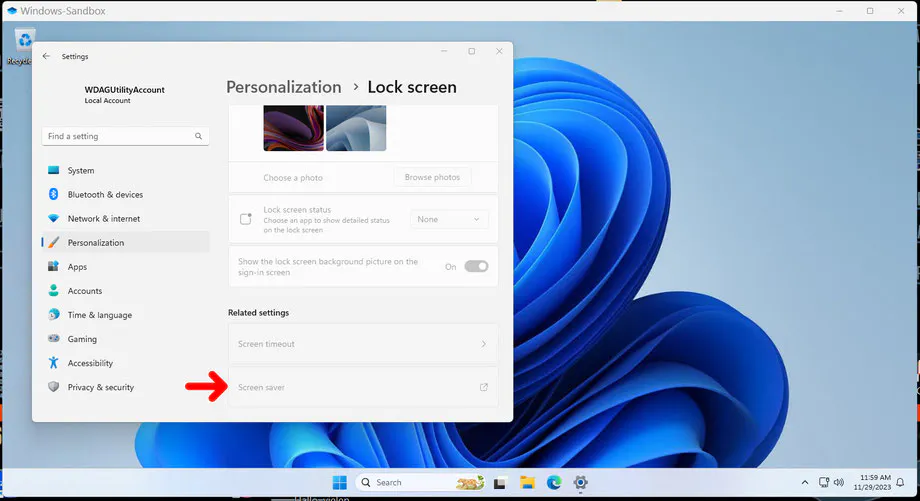Image resolution: width=920 pixels, height=501 pixels.
Task: Open Time & language category
Action: pyautogui.click(x=126, y=314)
